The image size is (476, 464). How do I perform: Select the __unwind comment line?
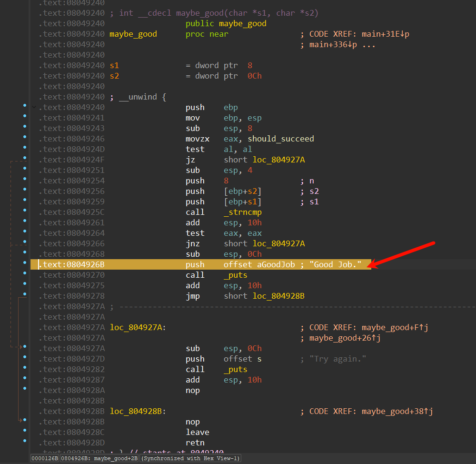[x=138, y=97]
